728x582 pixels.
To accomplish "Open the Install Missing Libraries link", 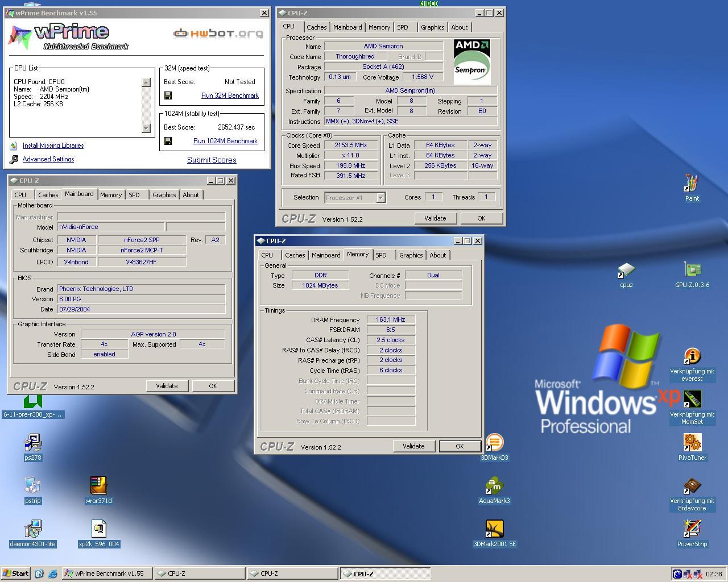I will [x=53, y=145].
